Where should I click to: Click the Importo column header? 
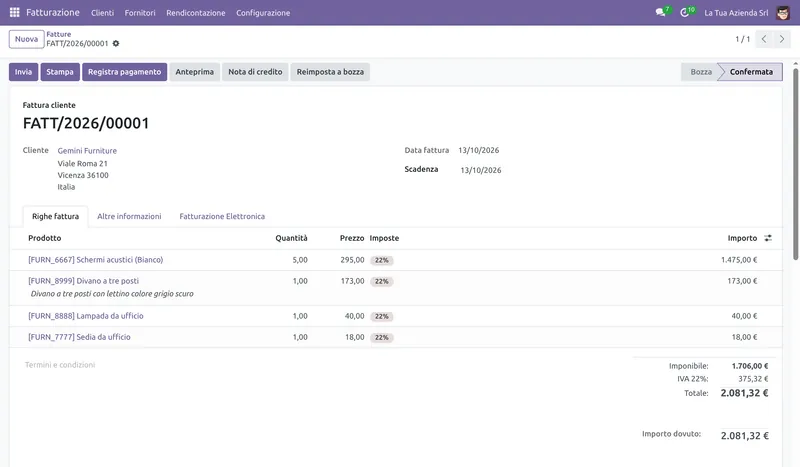click(742, 238)
